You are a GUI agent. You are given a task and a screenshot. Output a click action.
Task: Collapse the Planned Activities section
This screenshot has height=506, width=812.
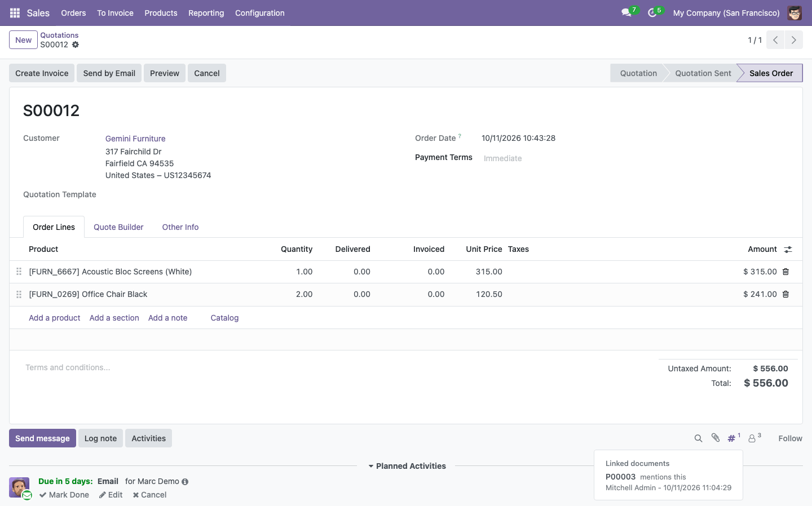point(407,466)
